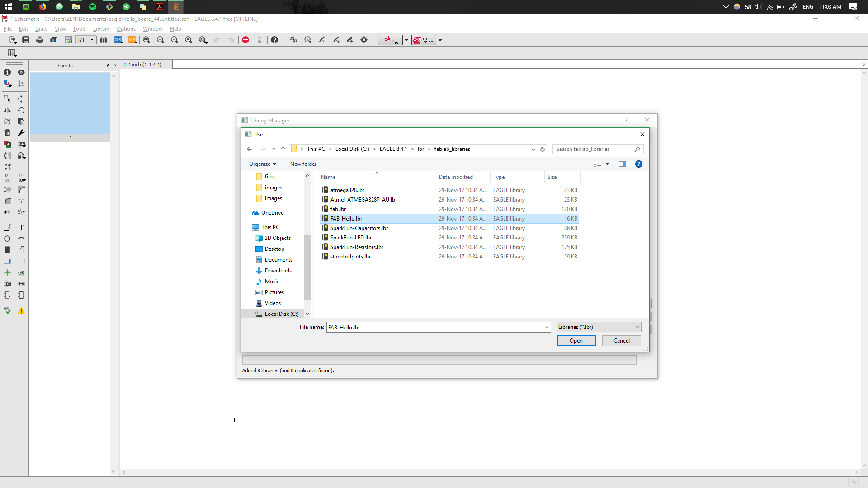868x488 pixels.
Task: Switch to board with SCH/BRD icon
Action: (68, 40)
